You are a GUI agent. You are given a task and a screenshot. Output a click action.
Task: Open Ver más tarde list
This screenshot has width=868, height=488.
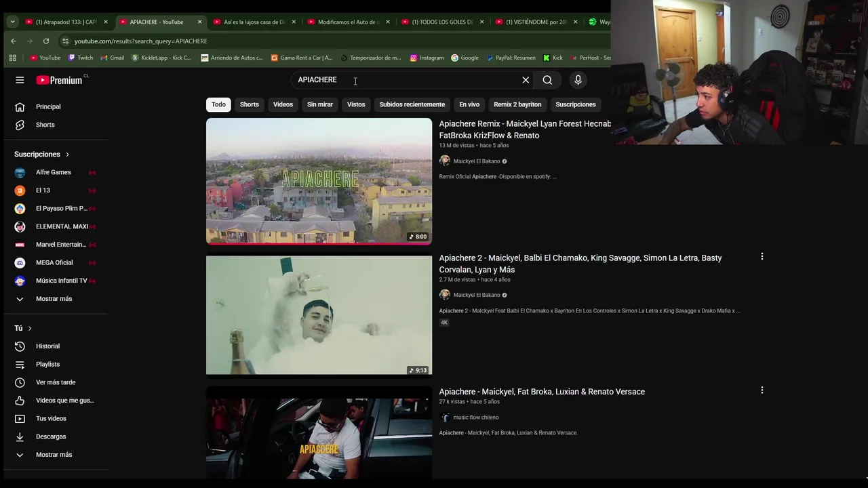[56, 382]
